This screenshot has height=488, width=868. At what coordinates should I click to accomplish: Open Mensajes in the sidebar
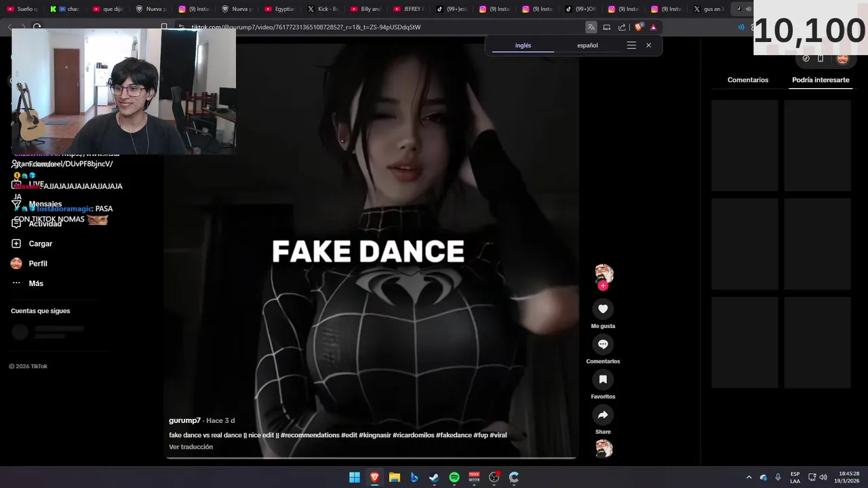click(37, 204)
